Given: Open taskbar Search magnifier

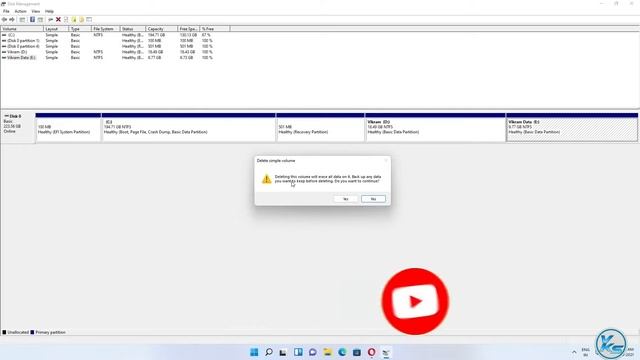Looking at the screenshot, I should pos(269,352).
